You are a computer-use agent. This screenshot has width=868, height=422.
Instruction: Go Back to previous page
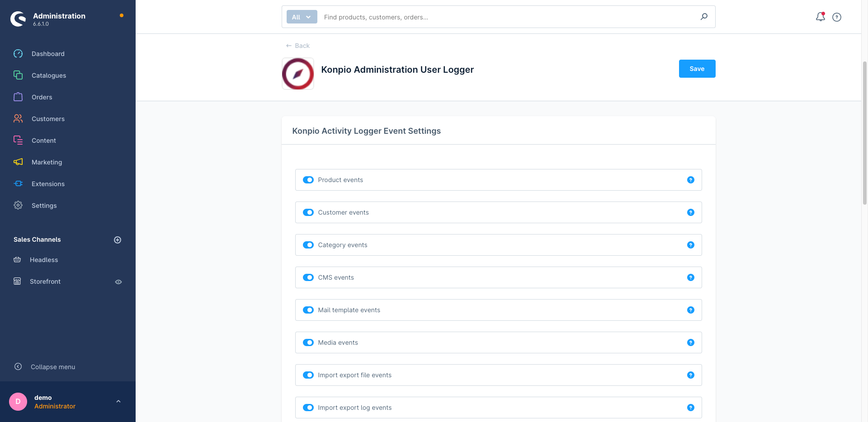coord(298,46)
